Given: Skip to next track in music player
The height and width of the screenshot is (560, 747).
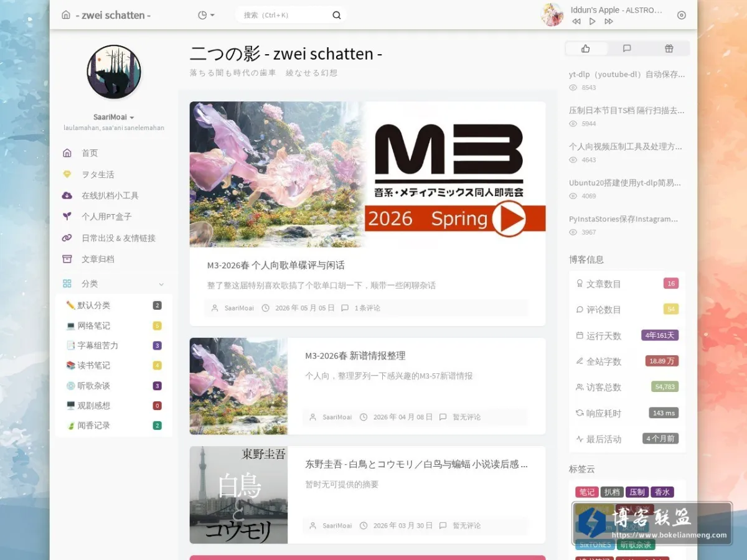Looking at the screenshot, I should (x=609, y=21).
